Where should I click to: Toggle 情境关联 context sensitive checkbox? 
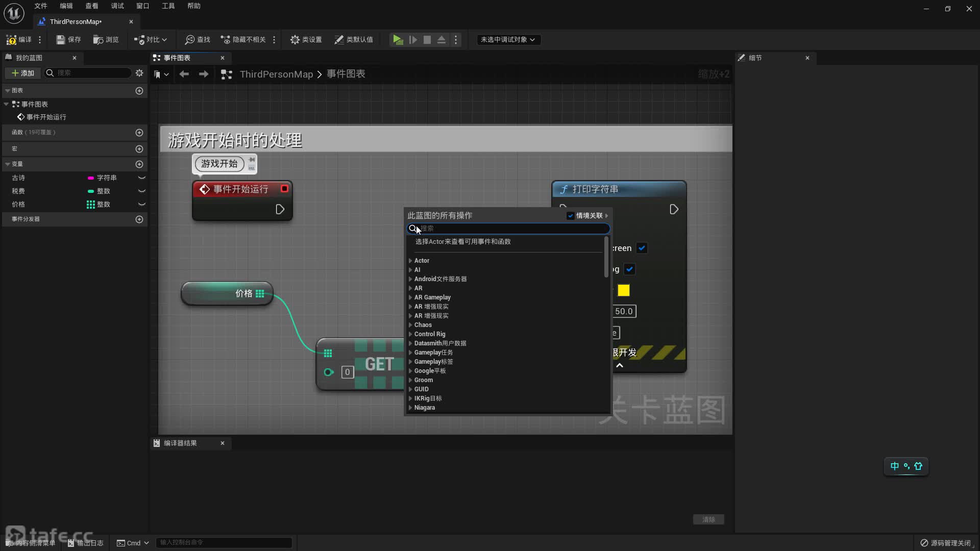coord(571,215)
